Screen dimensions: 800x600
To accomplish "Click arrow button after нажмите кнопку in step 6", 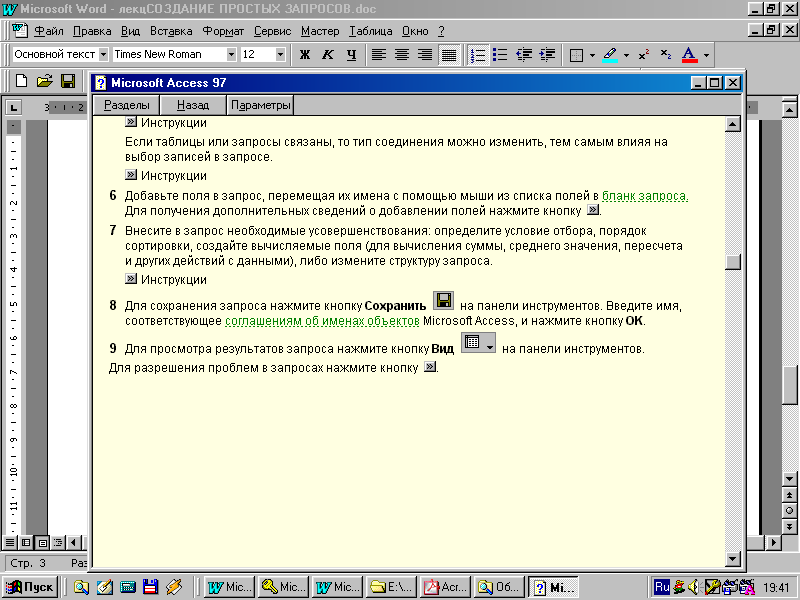I will click(x=592, y=210).
